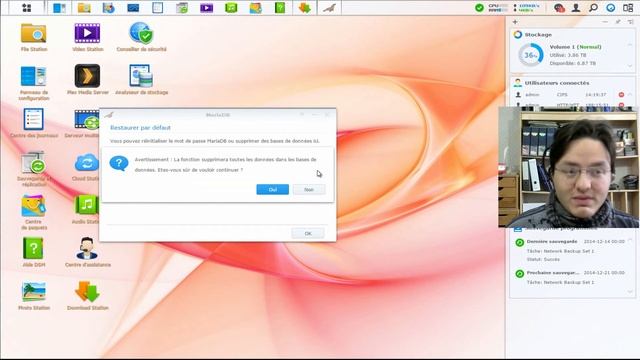Open Audio Station desktop icon
The width and height of the screenshot is (640, 360).
86,210
